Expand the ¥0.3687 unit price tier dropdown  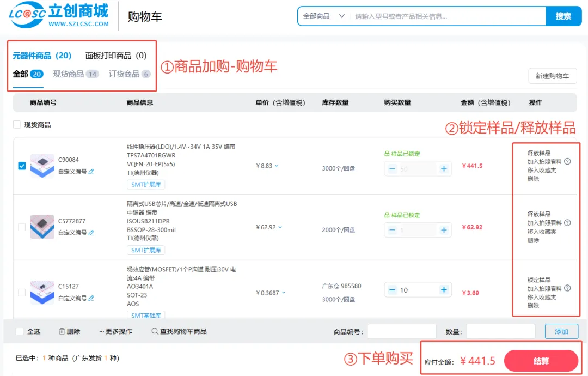tap(284, 293)
